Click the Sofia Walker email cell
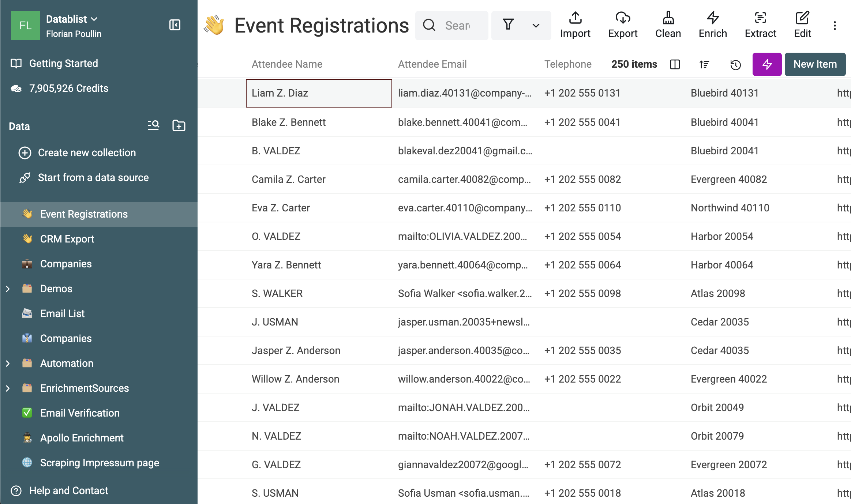Image resolution: width=851 pixels, height=504 pixels. pos(465,293)
